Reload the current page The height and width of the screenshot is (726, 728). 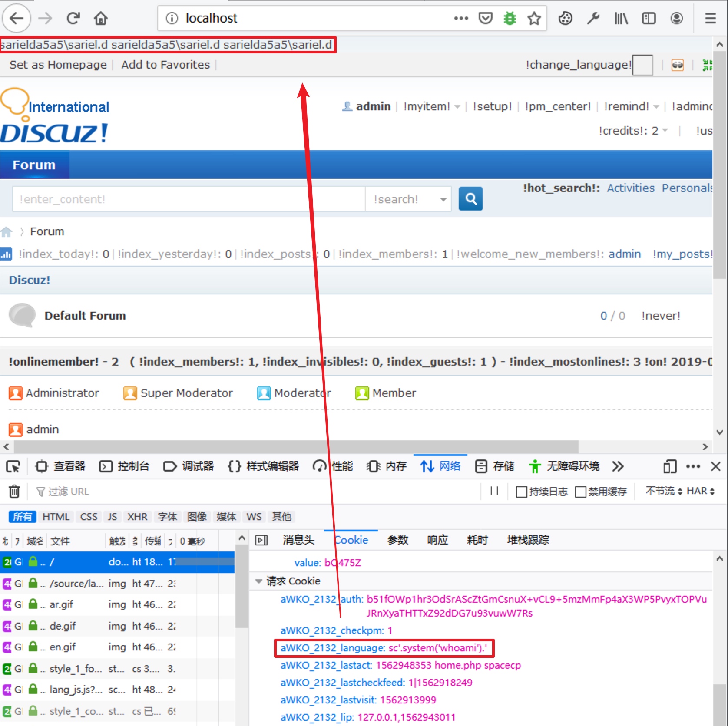coord(73,18)
